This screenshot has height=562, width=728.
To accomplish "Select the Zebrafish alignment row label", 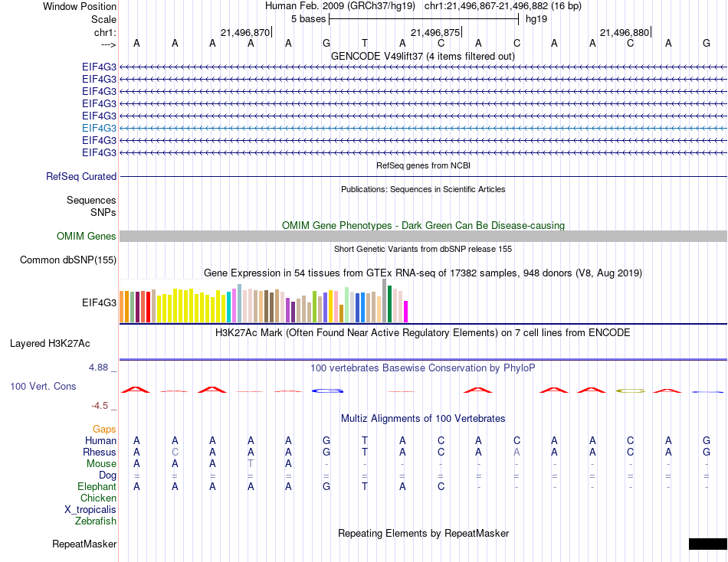I will tap(96, 521).
